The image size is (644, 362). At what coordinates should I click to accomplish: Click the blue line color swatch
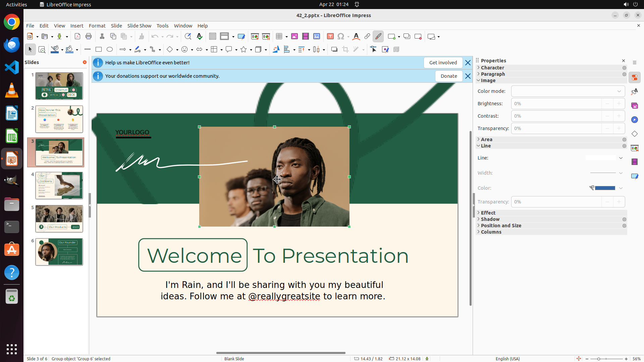605,188
